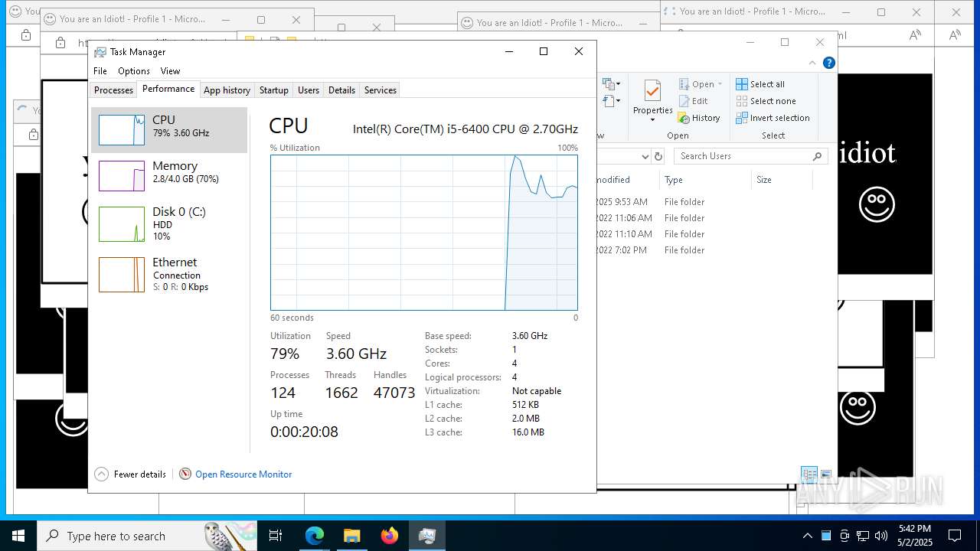
Task: Launch Microsoft Edge from taskbar
Action: [315, 536]
